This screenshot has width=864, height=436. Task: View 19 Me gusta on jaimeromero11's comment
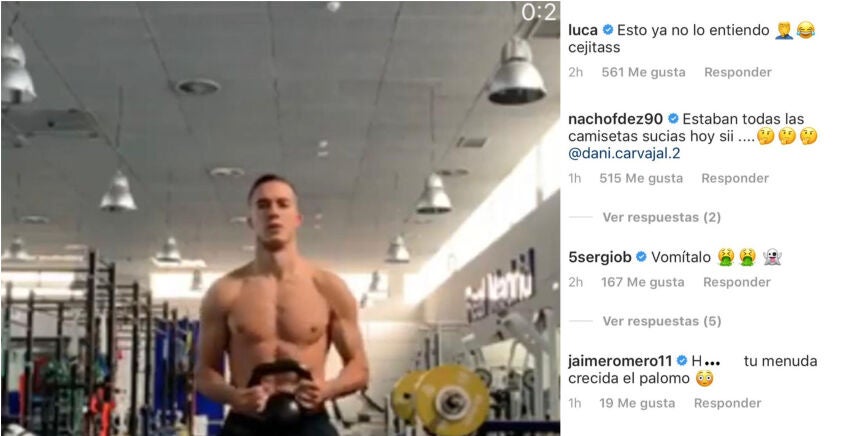coord(637,403)
